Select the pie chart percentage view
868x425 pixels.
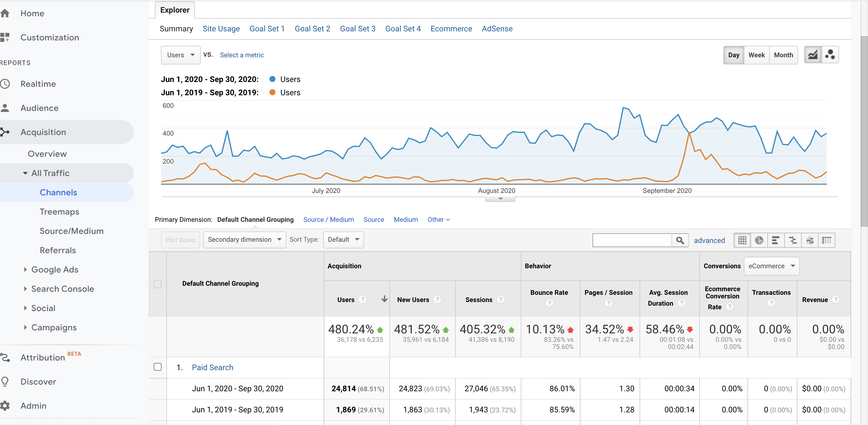click(x=759, y=240)
